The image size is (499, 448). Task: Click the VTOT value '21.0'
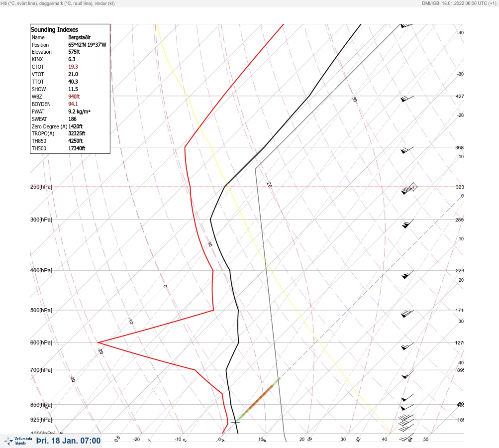[x=73, y=74]
